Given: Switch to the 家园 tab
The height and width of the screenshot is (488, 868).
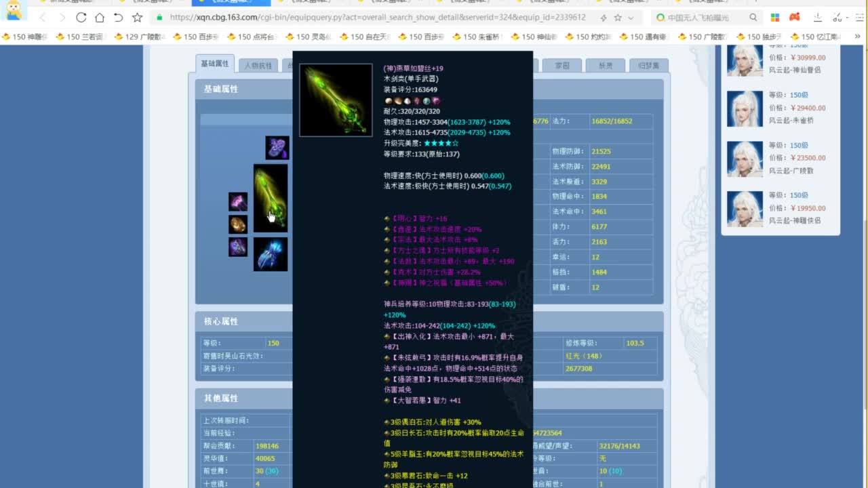Looking at the screenshot, I should [x=562, y=66].
